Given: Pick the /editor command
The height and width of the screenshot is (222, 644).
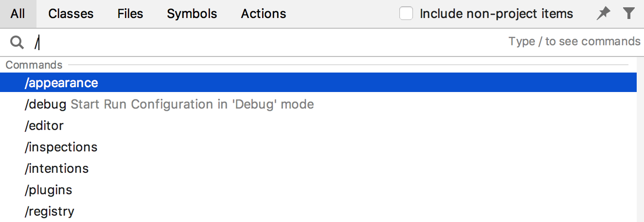Looking at the screenshot, I should tap(44, 126).
